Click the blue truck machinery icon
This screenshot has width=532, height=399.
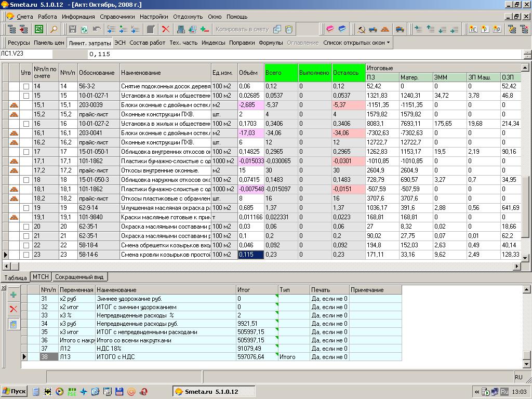tap(373, 29)
